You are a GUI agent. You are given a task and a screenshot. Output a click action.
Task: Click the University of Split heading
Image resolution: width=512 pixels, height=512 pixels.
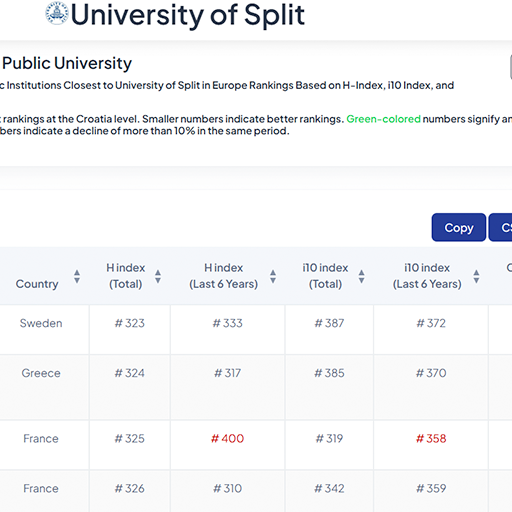(x=188, y=15)
